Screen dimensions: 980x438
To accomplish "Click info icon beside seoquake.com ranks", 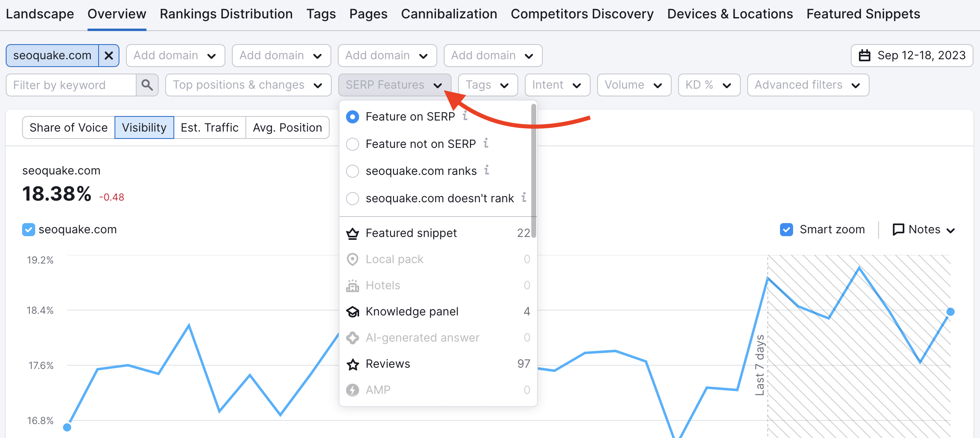I will coord(487,170).
